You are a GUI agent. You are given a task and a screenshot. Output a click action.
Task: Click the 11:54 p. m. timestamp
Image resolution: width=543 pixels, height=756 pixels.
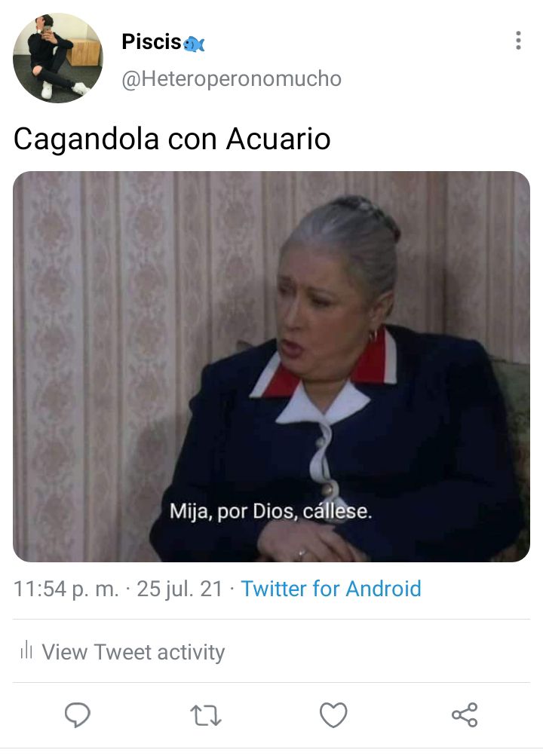click(x=66, y=589)
